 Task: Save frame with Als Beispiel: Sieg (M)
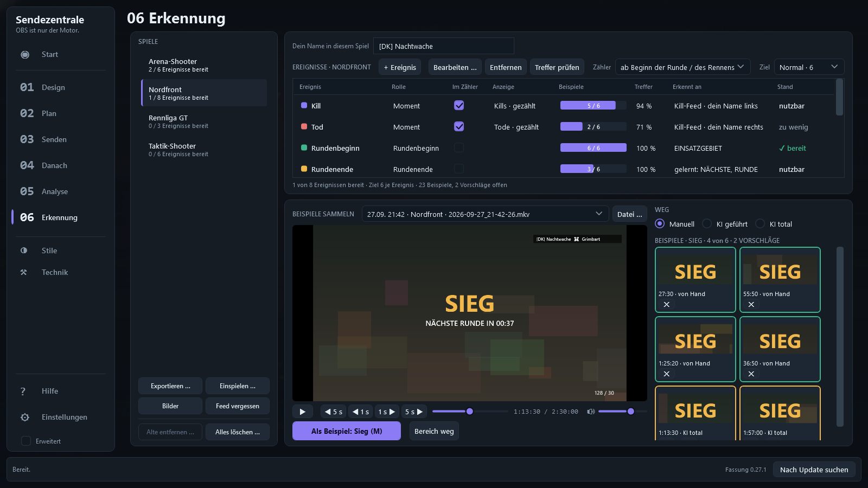347,431
